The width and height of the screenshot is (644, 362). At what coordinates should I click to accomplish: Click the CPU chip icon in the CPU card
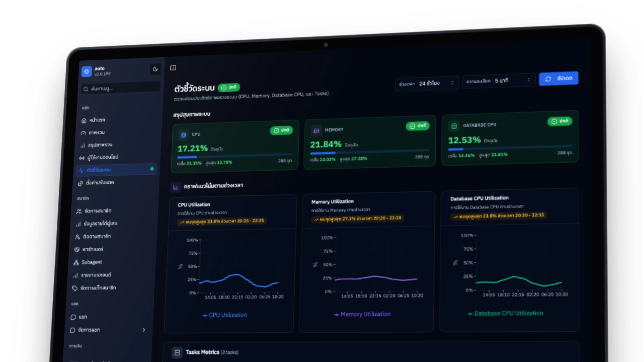[x=183, y=135]
